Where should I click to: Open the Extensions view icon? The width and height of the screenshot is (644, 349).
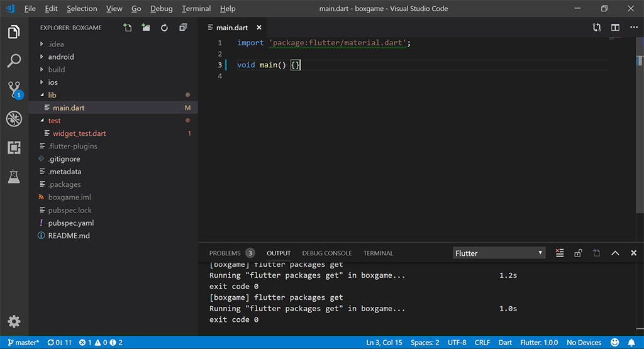14,148
